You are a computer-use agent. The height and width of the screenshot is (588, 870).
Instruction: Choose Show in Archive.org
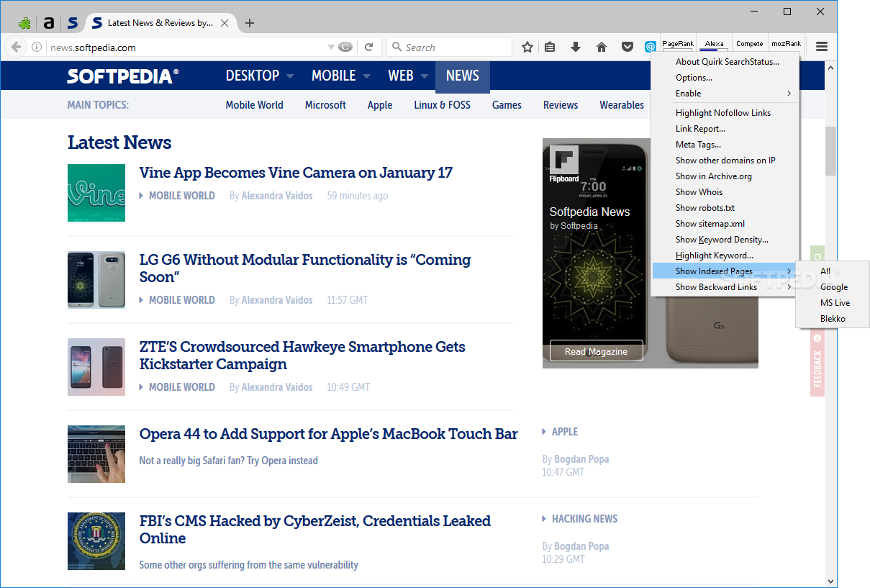725,176
